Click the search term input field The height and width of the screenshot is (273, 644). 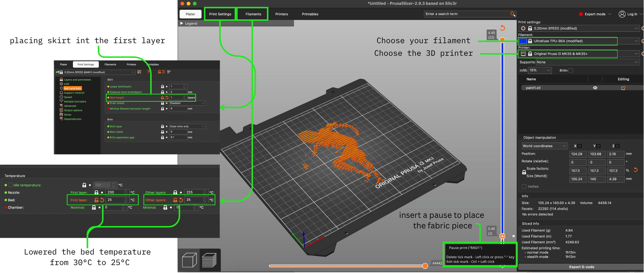point(467,14)
